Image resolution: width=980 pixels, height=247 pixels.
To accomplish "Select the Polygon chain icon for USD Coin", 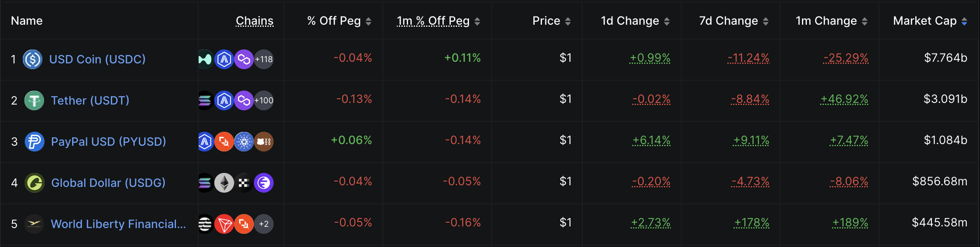I will point(244,59).
